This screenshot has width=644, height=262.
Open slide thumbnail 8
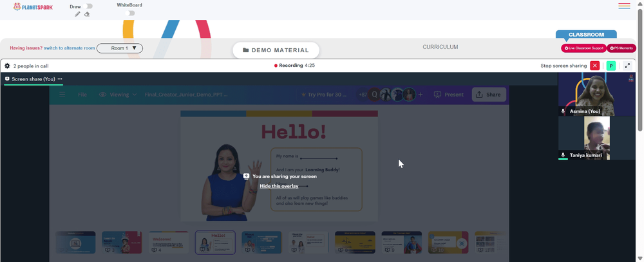tap(355, 242)
